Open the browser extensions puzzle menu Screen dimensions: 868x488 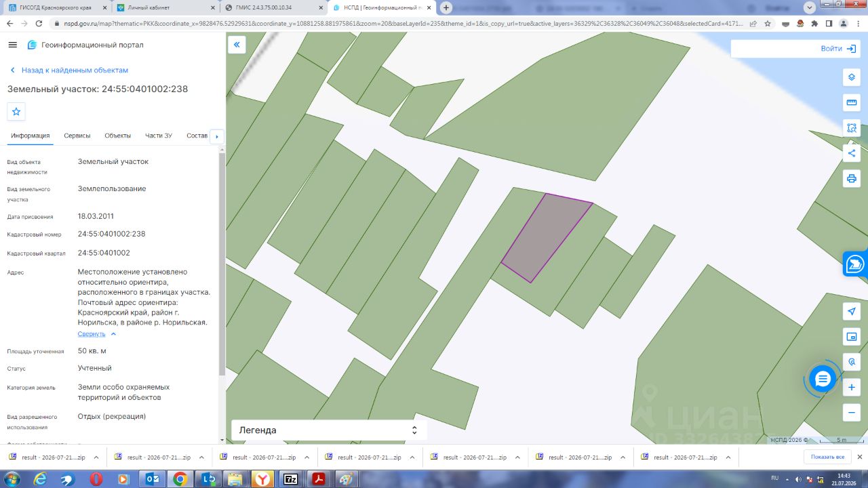point(814,23)
